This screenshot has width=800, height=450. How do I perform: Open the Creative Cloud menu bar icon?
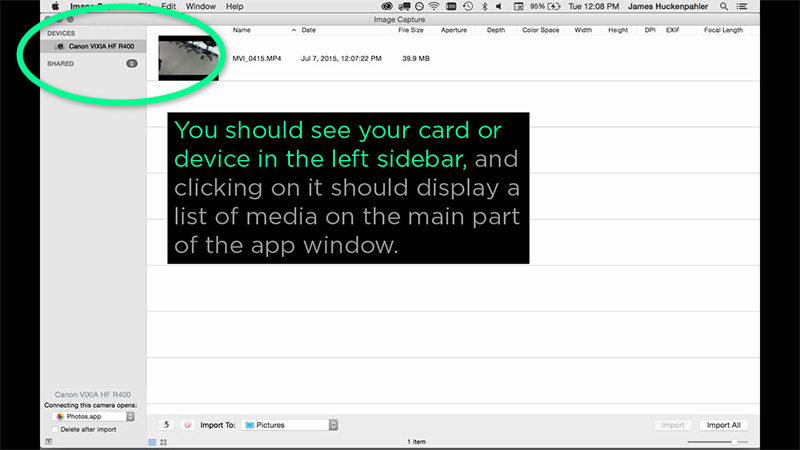tap(387, 6)
